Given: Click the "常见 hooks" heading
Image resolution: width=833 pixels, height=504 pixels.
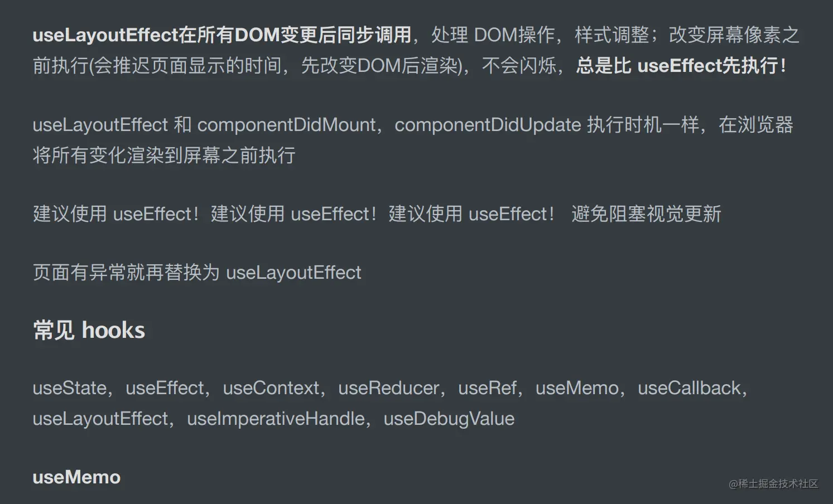Looking at the screenshot, I should pyautogui.click(x=89, y=331).
